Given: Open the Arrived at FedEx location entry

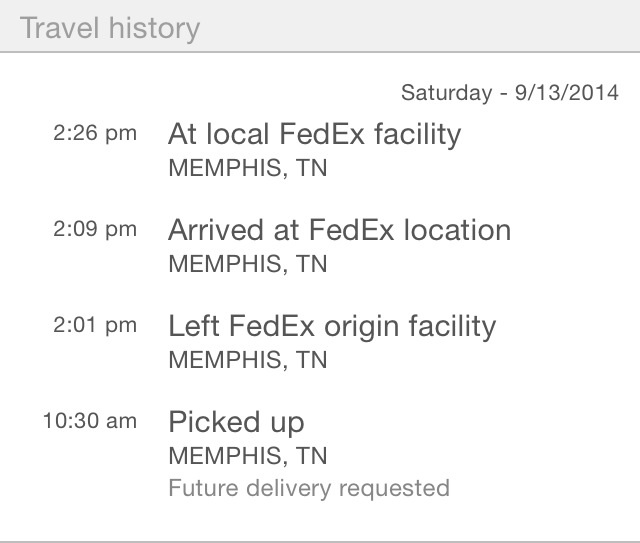Looking at the screenshot, I should click(340, 229).
